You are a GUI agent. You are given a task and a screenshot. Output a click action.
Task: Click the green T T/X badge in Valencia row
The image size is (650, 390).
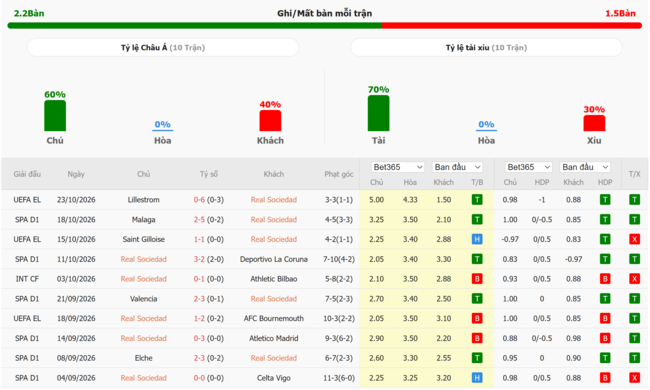click(x=634, y=299)
